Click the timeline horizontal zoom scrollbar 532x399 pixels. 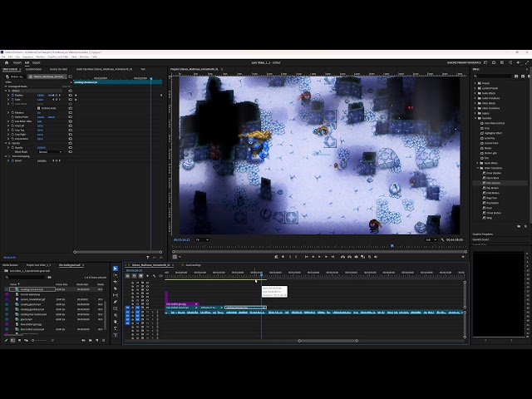click(328, 341)
